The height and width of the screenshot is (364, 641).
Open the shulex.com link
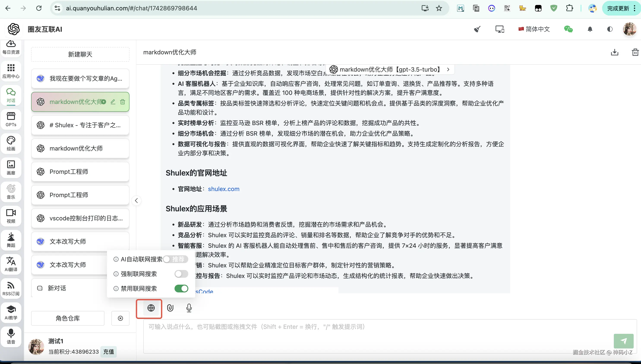[x=223, y=189]
